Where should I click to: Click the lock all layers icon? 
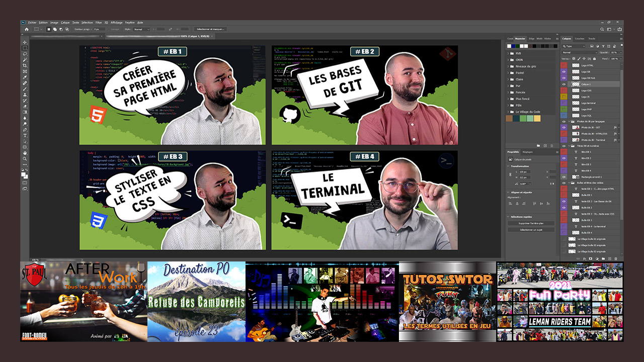(594, 59)
